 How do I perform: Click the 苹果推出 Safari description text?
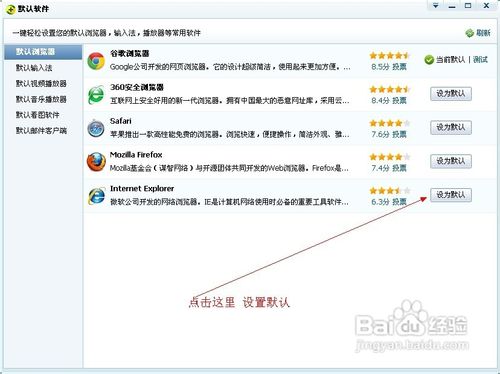pos(230,134)
